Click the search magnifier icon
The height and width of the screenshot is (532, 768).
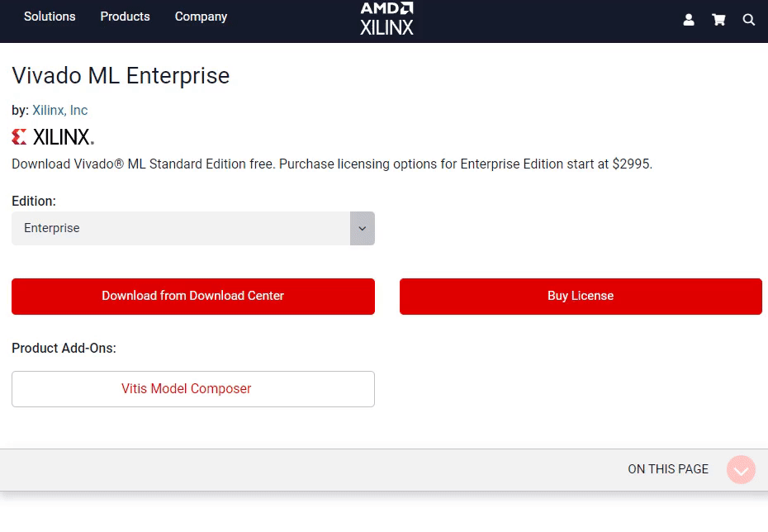(748, 20)
